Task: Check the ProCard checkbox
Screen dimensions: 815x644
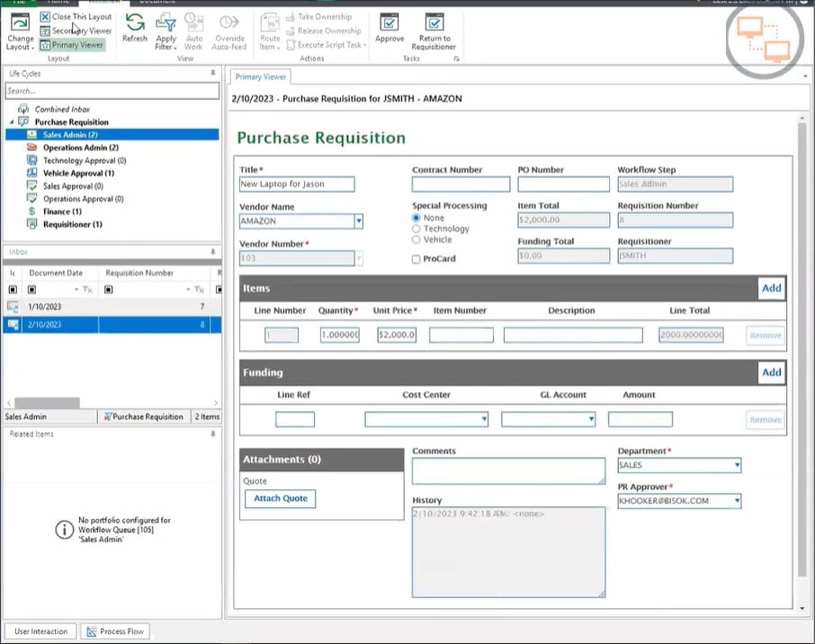Action: (416, 259)
